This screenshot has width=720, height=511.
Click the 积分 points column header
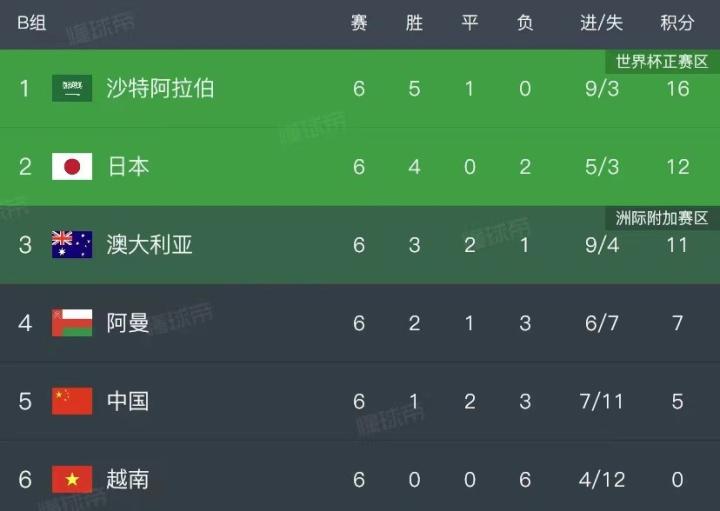coord(677,23)
